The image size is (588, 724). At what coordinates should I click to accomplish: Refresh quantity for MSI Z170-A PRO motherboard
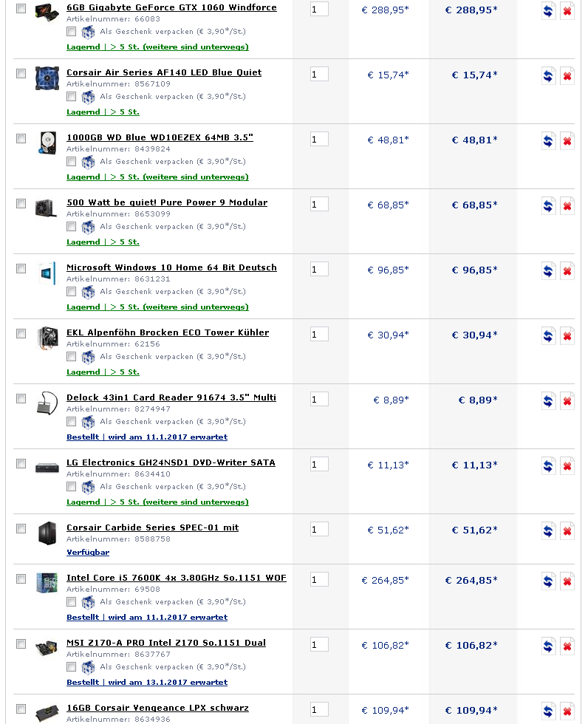point(548,646)
